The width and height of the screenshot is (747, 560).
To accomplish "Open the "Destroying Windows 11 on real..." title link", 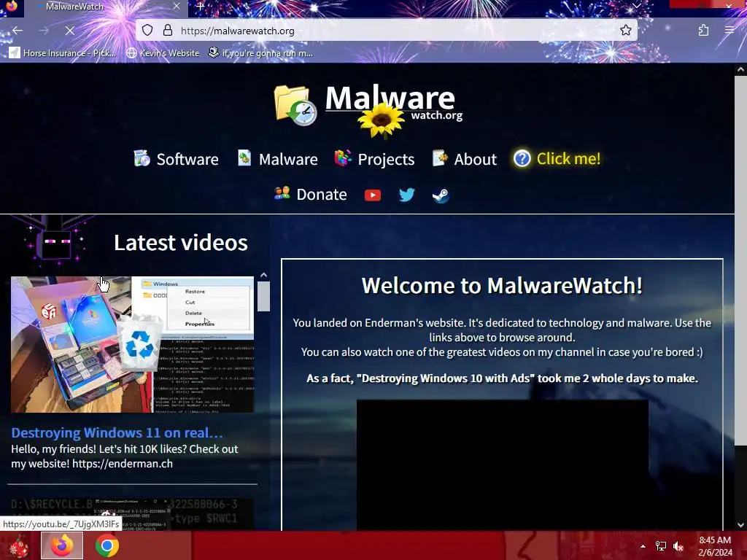I will tap(117, 433).
